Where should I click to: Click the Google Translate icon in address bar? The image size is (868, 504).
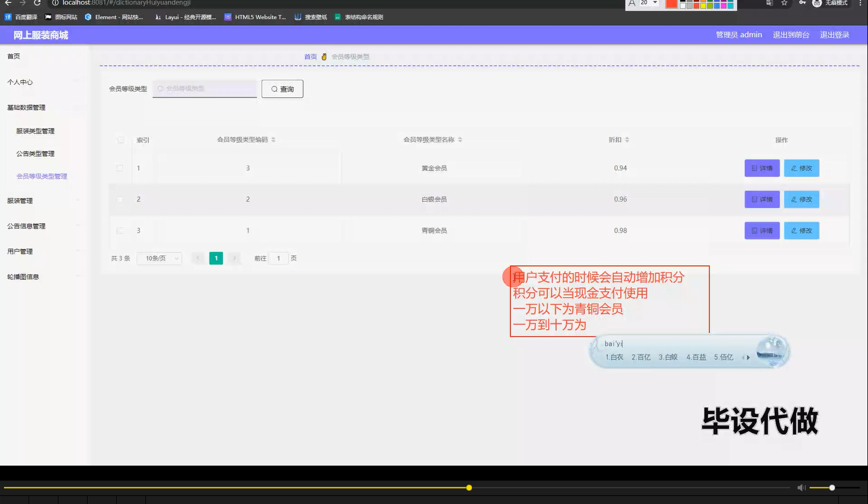tap(769, 3)
